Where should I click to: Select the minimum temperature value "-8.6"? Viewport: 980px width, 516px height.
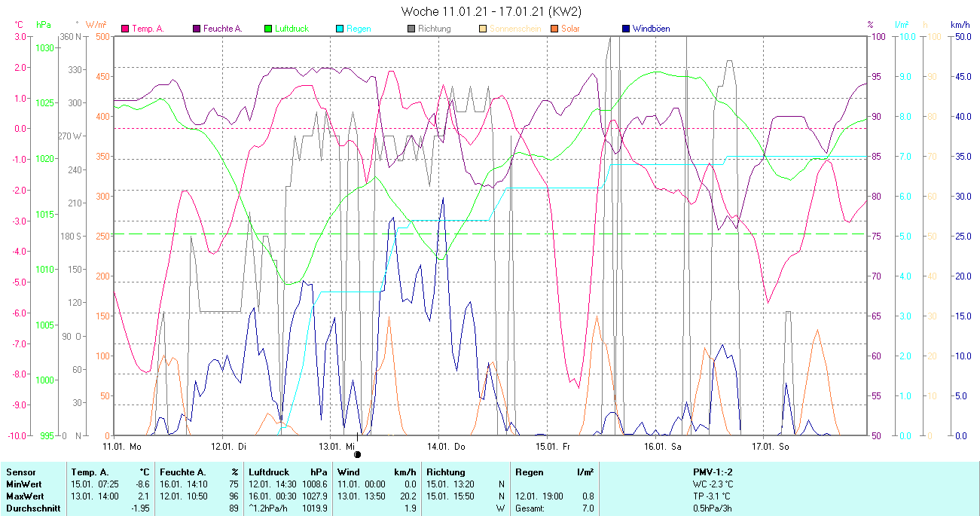click(142, 484)
